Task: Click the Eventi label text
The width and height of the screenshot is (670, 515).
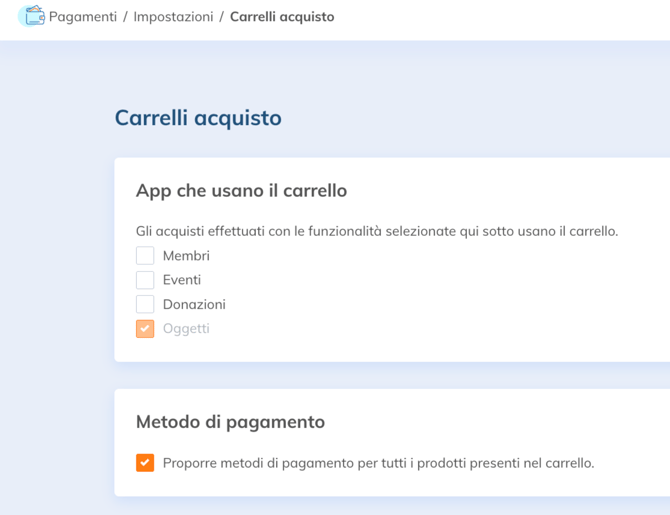Action: pyautogui.click(x=182, y=280)
